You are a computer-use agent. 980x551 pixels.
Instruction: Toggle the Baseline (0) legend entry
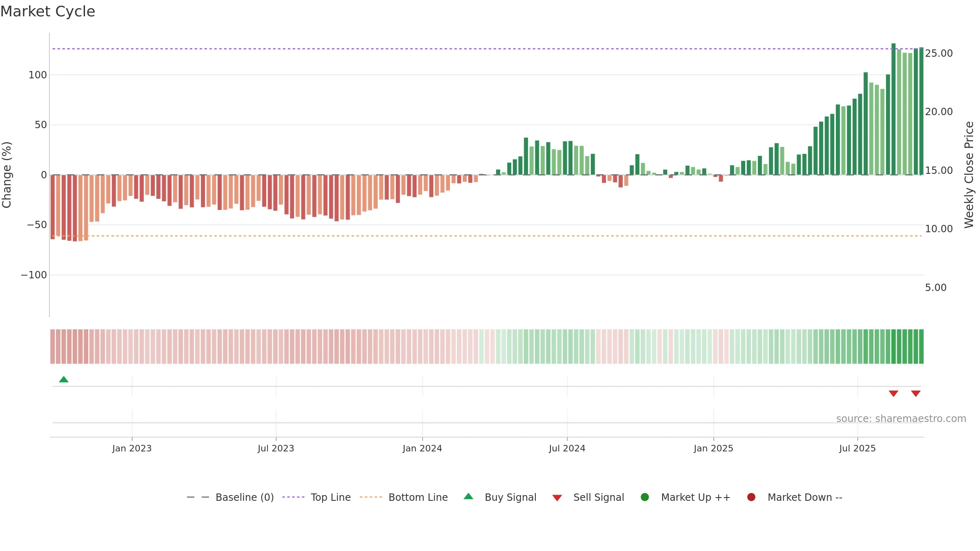click(x=230, y=497)
